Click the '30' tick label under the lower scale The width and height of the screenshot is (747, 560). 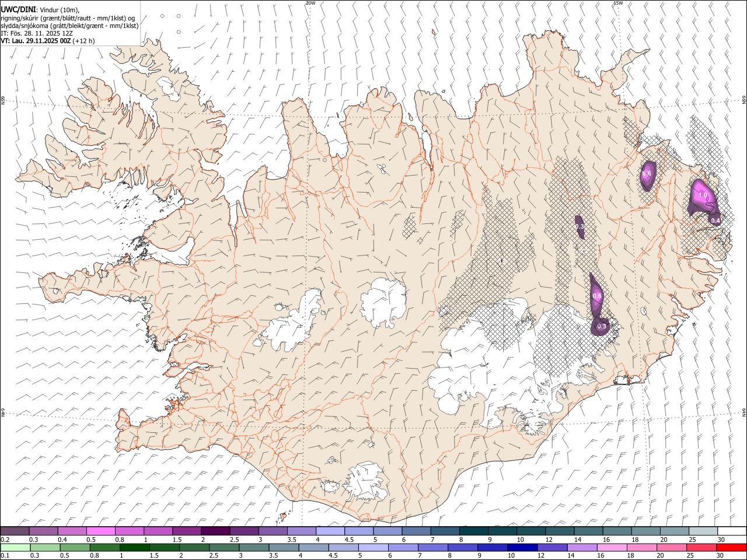pos(721,555)
